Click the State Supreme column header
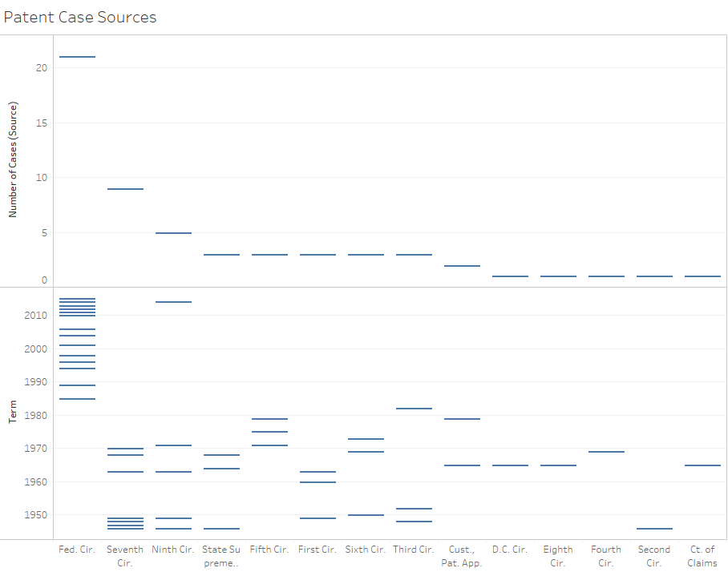Image resolution: width=728 pixels, height=572 pixels. 221,556
